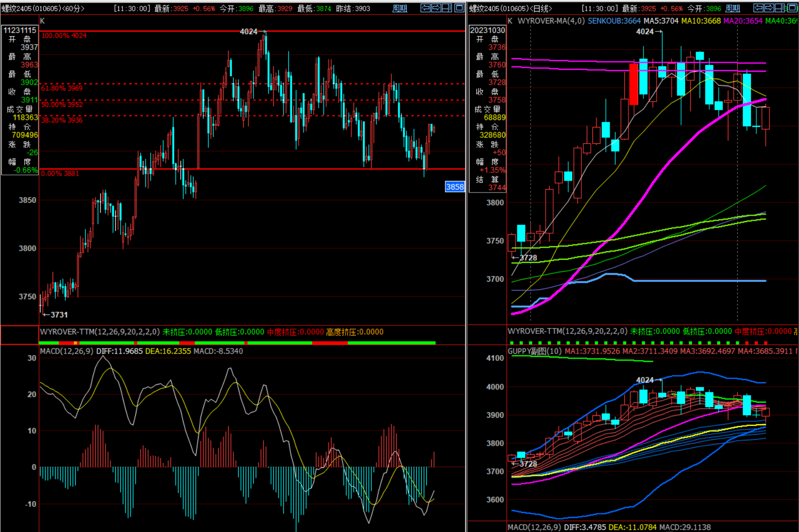The height and width of the screenshot is (532, 799).
Task: Click the forward arrow in the 60-minute chart header
Action: (x=436, y=8)
